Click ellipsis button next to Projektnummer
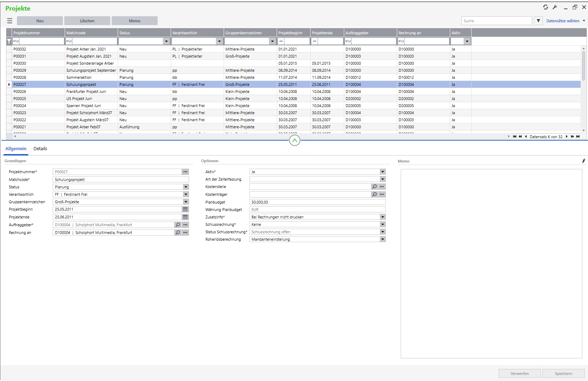Image resolution: width=588 pixels, height=381 pixels. coord(185,172)
